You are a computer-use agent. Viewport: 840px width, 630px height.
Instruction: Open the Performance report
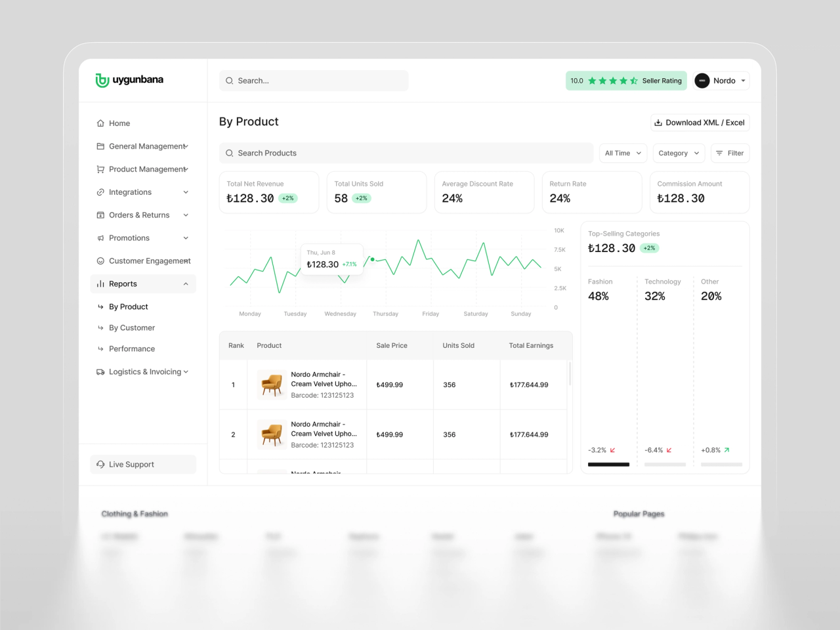132,348
